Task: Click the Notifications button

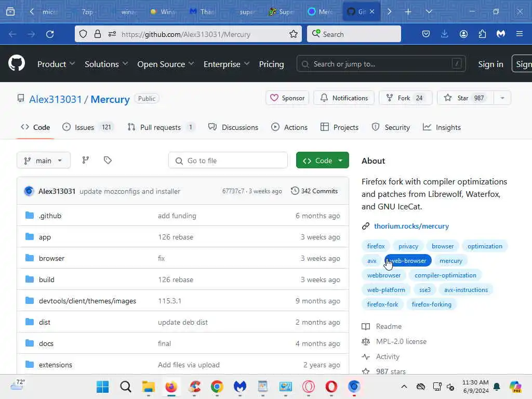Action: pyautogui.click(x=344, y=98)
